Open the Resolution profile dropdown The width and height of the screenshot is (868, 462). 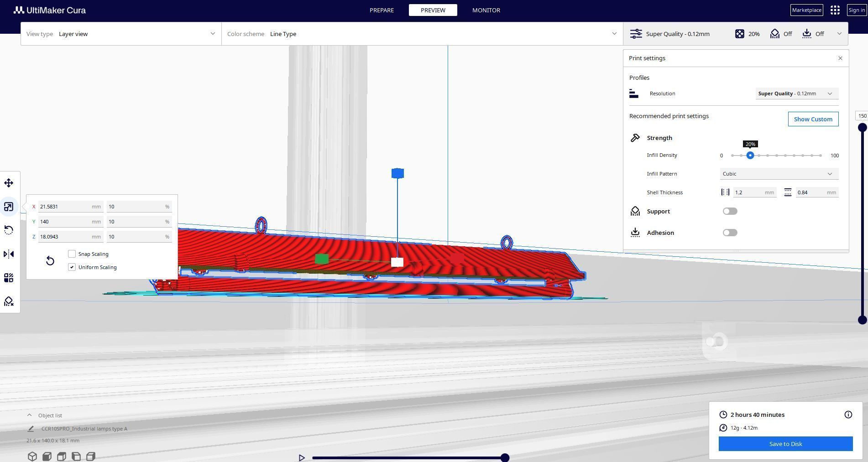[x=797, y=93]
